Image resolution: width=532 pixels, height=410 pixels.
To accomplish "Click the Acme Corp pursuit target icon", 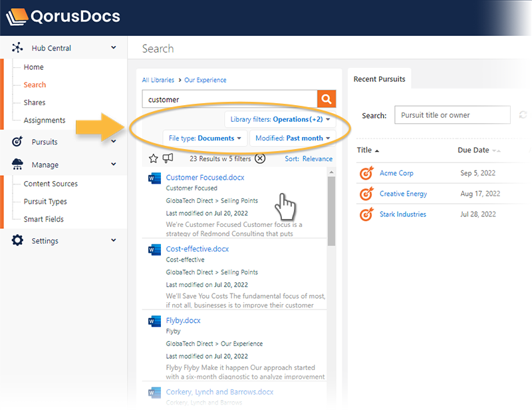I will pos(366,173).
